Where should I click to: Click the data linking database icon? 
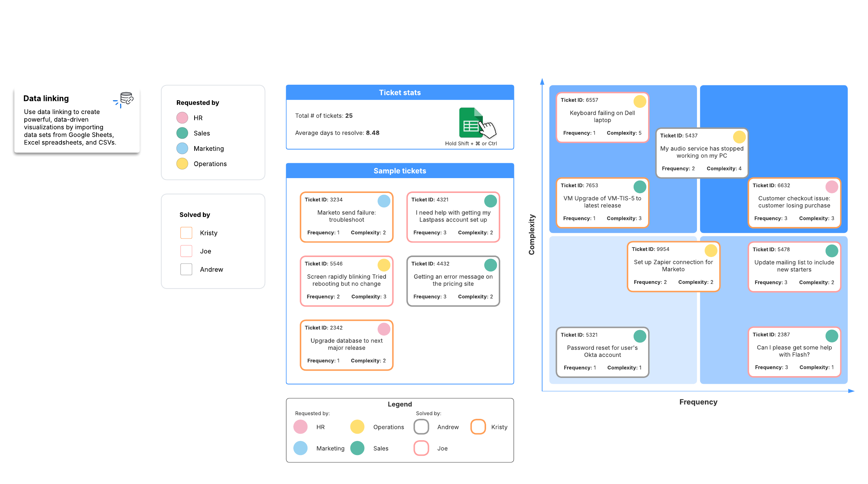pos(126,98)
